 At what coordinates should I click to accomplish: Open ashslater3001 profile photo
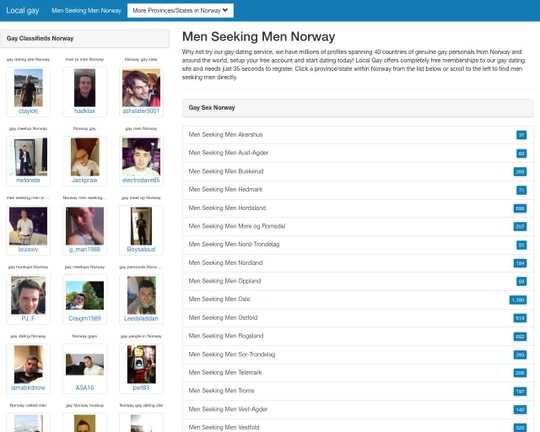pyautogui.click(x=141, y=88)
